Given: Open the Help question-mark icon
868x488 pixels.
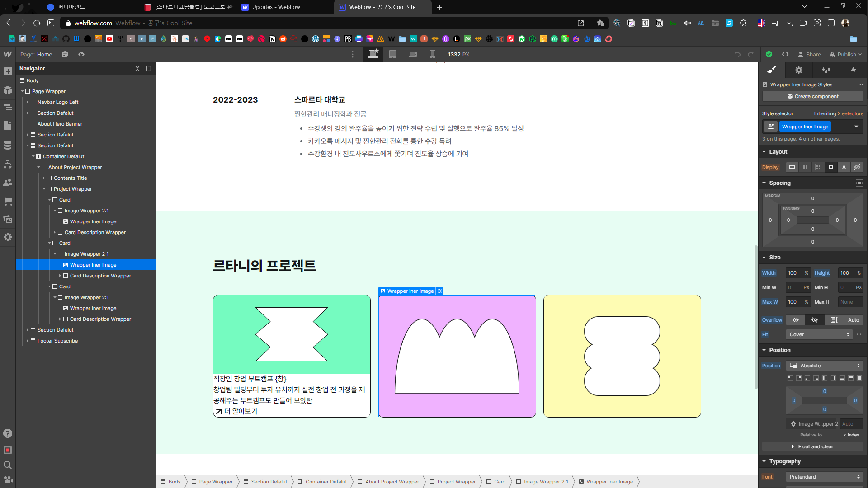Looking at the screenshot, I should tap(8, 433).
